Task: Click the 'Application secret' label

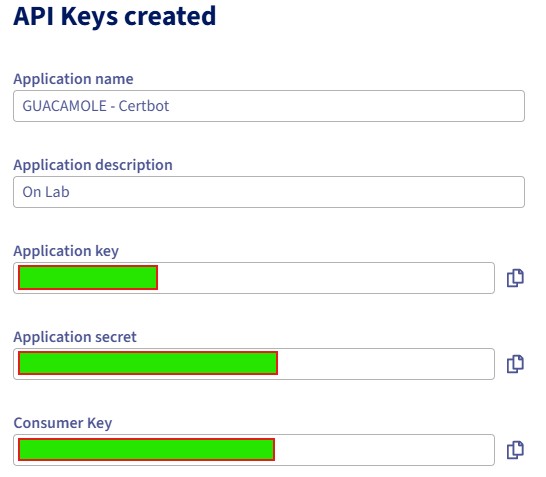Action: pyautogui.click(x=75, y=337)
